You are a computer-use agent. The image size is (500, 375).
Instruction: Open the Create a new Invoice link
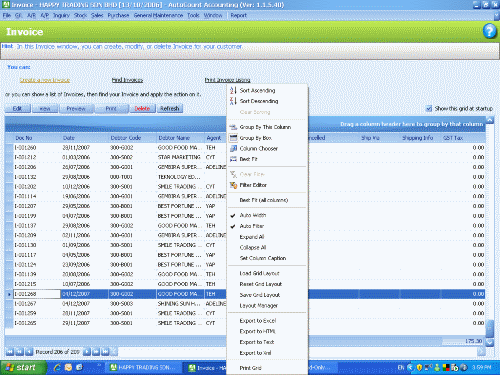pyautogui.click(x=45, y=80)
